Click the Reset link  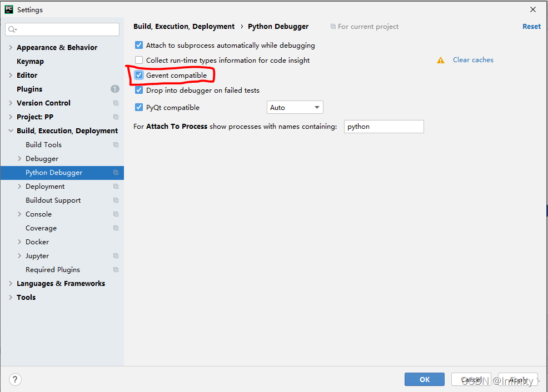531,27
